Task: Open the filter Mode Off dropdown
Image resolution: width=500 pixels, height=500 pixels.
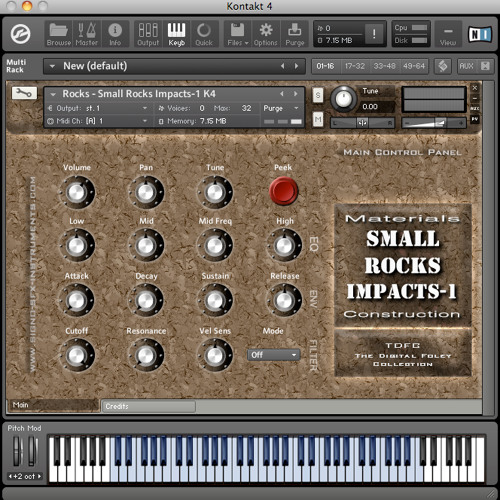Action: click(x=273, y=355)
